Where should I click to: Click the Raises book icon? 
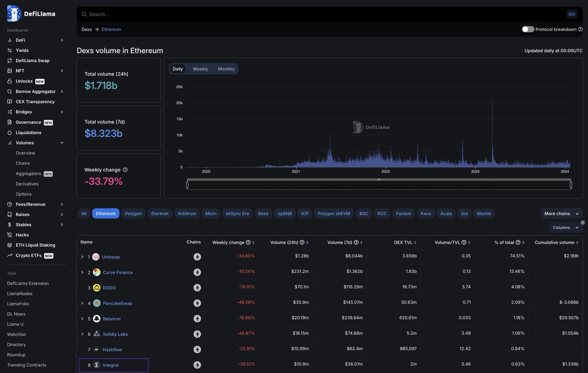(10, 214)
